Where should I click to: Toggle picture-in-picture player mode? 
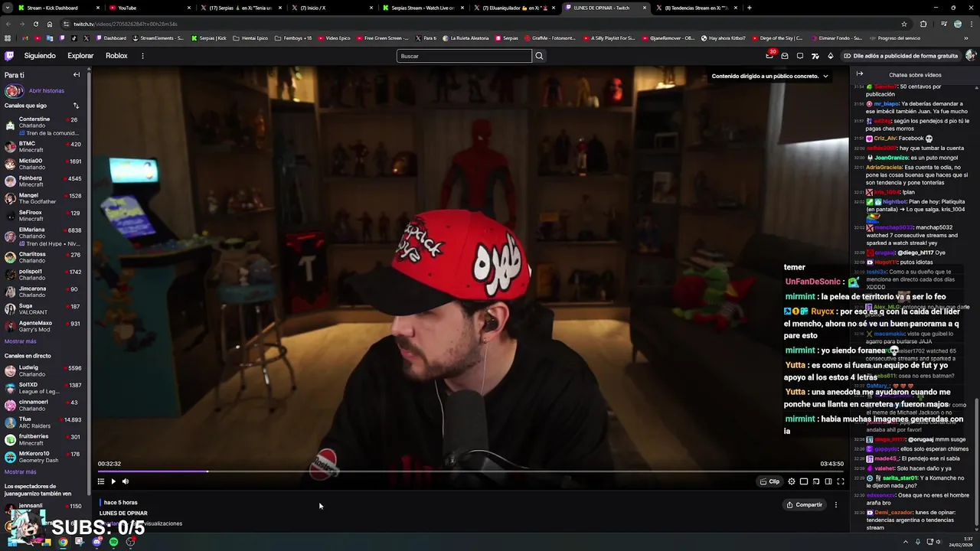pos(804,481)
